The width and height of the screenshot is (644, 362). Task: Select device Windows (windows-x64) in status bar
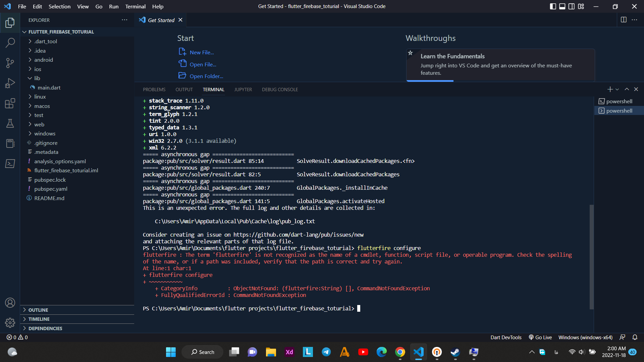(x=585, y=337)
